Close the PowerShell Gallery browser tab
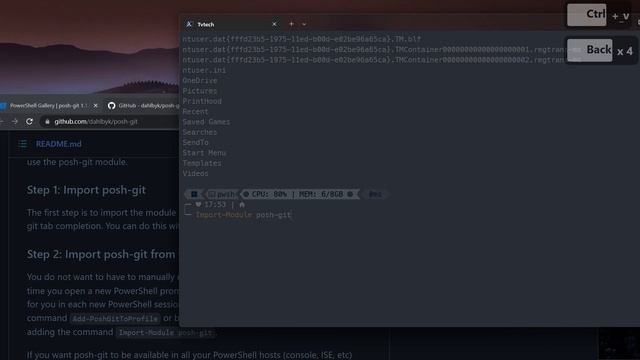Image resolution: width=640 pixels, height=360 pixels. [96, 105]
